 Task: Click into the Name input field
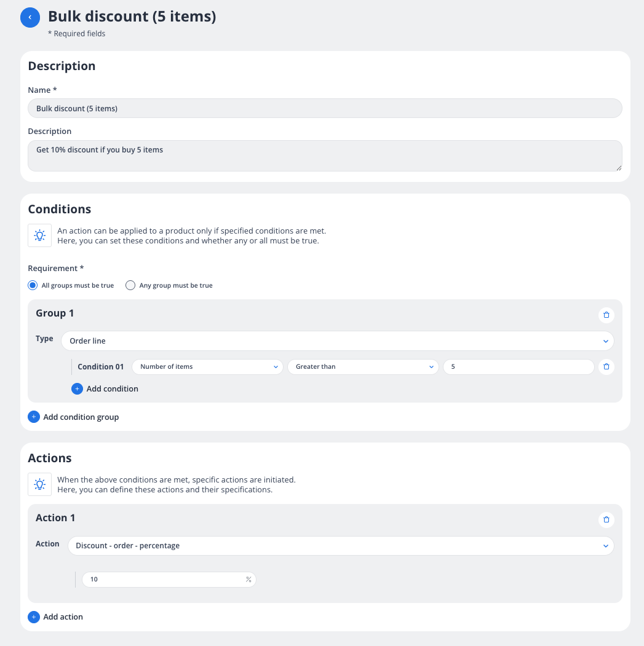tap(325, 108)
